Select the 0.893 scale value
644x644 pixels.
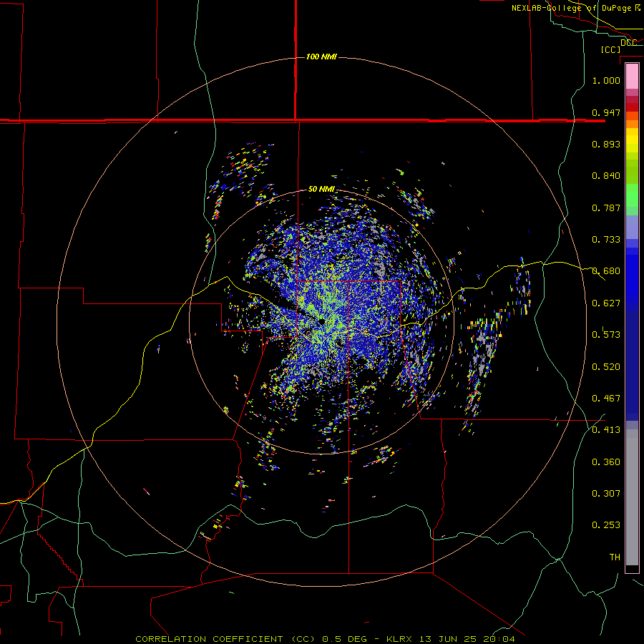pos(606,144)
